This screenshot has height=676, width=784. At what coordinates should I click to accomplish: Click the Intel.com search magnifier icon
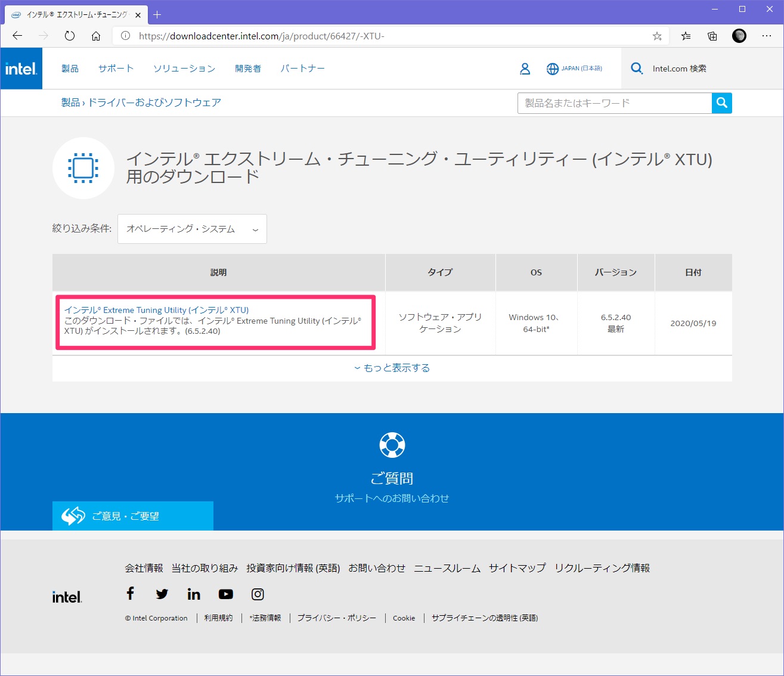click(x=637, y=69)
